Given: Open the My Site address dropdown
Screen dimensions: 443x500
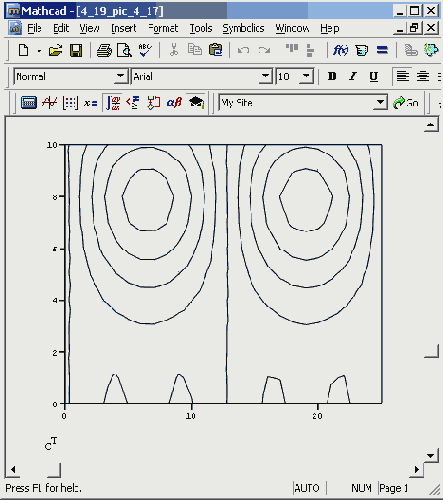Looking at the screenshot, I should click(380, 102).
